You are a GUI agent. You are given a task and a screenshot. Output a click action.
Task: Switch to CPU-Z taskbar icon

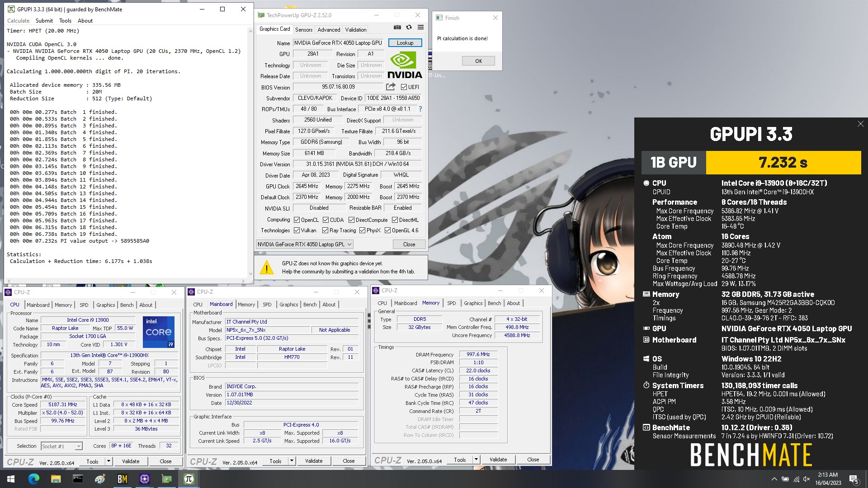[145, 479]
